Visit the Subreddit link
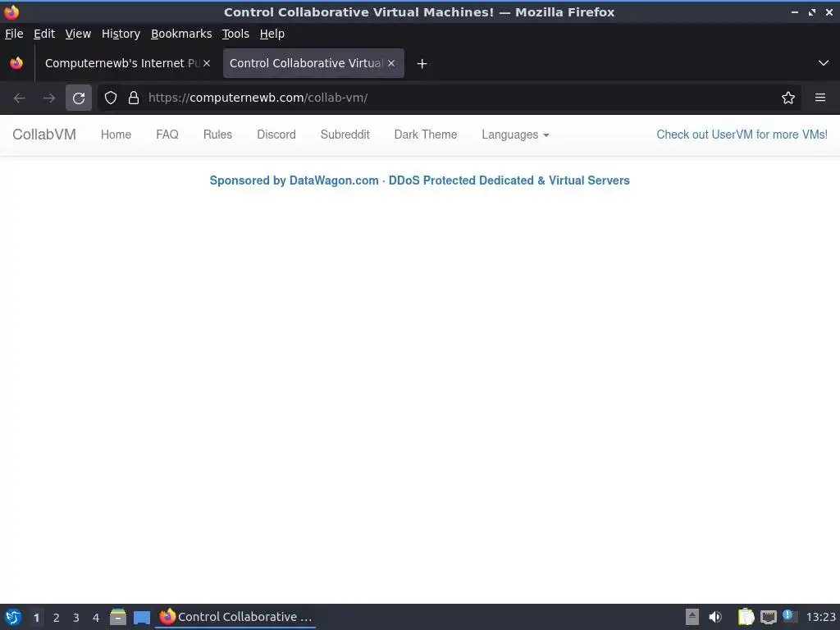Viewport: 840px width, 630px height. [345, 135]
